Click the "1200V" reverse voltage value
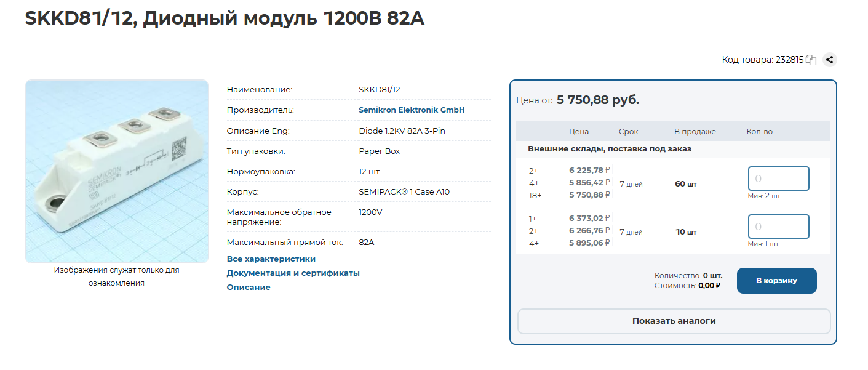Screen dimensions: 868x370 pos(370,212)
